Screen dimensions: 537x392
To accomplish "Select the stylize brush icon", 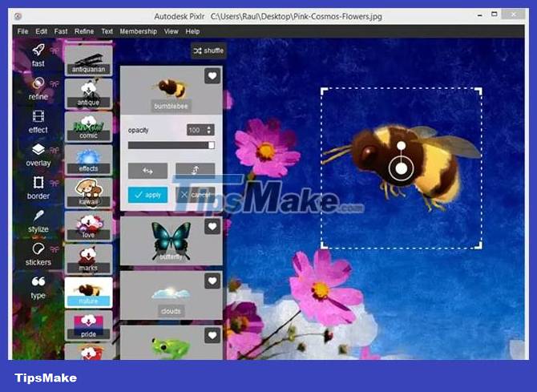I will 38,216.
